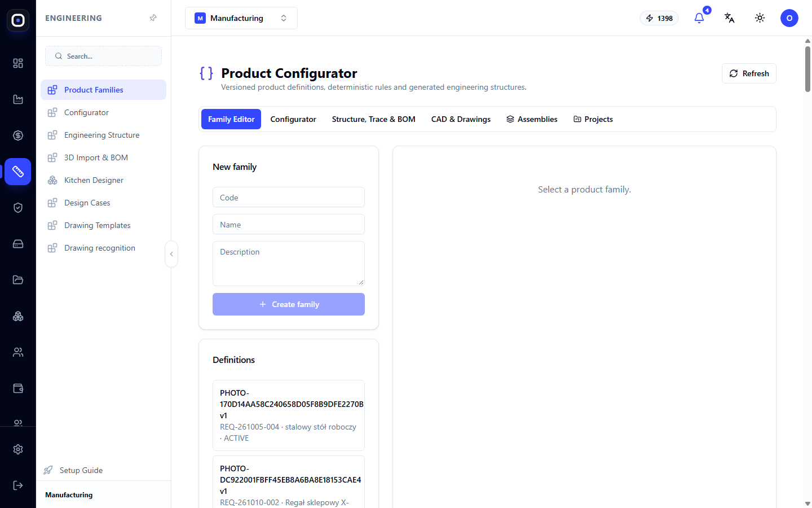Image resolution: width=812 pixels, height=508 pixels.
Task: Open the CAD & Drawings tab
Action: point(461,119)
